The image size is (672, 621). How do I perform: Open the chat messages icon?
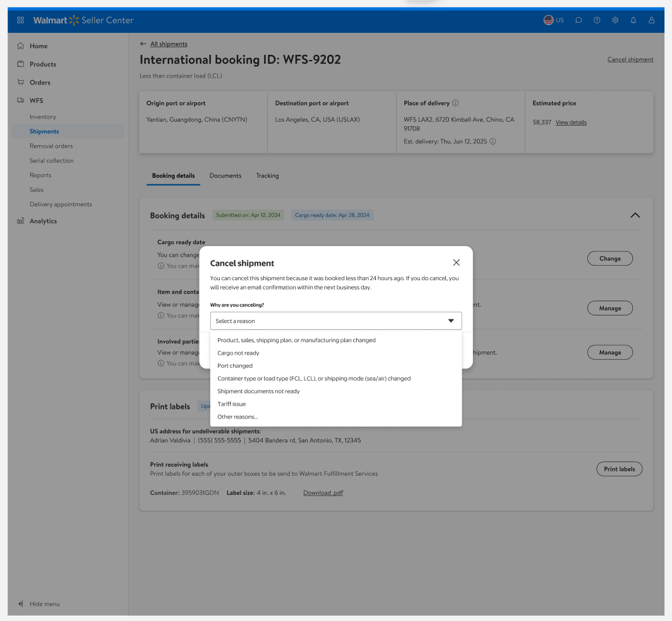coord(579,20)
